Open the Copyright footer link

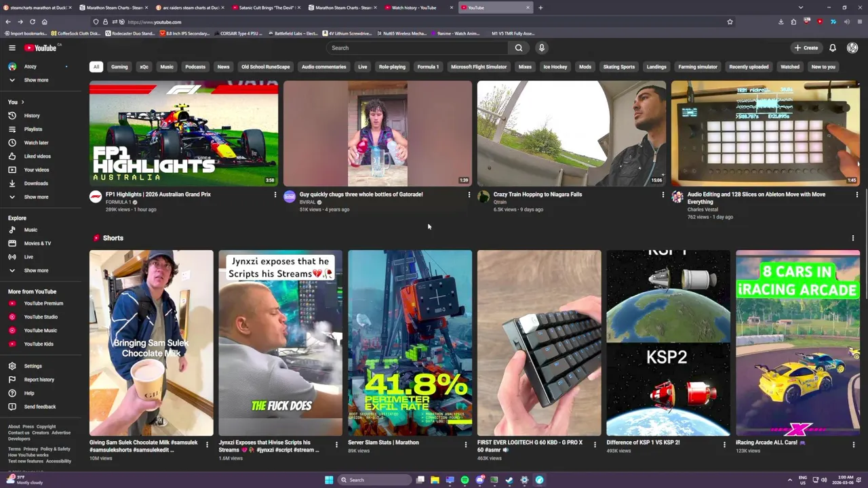click(46, 427)
